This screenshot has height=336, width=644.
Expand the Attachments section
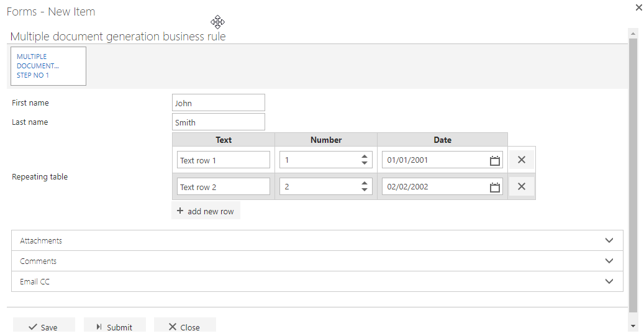317,240
